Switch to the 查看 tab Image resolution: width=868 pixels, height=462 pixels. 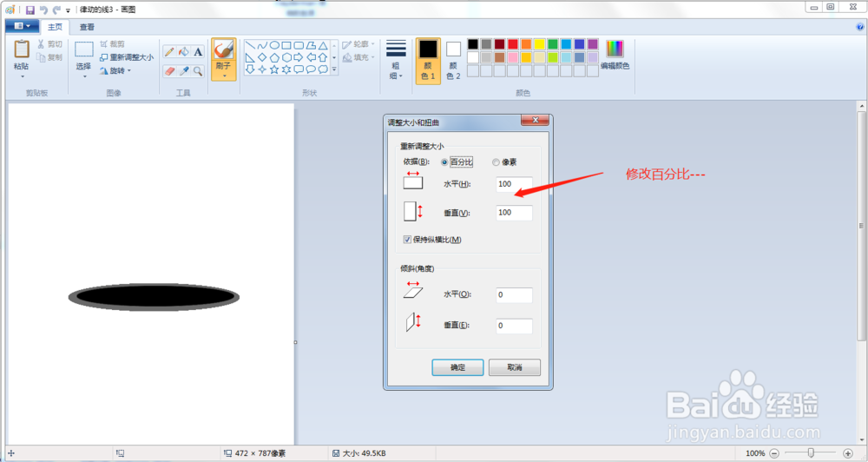tap(87, 27)
